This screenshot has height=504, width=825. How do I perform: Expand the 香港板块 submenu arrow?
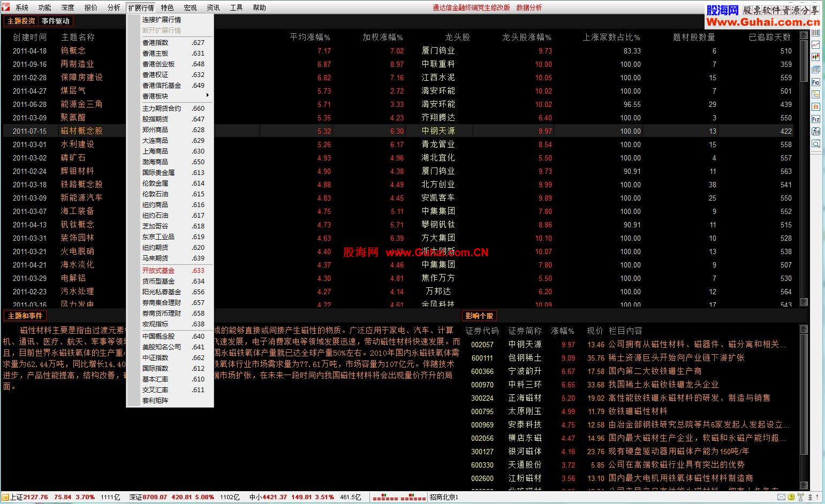pos(207,95)
